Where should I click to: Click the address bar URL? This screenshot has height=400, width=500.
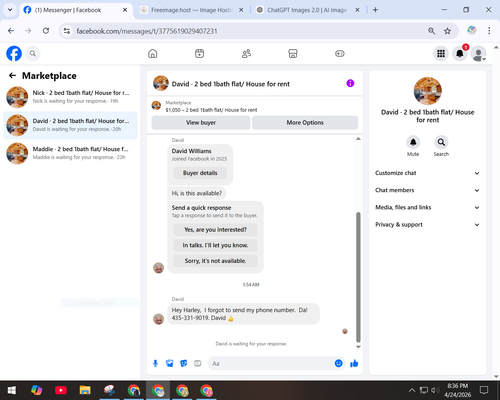147,31
